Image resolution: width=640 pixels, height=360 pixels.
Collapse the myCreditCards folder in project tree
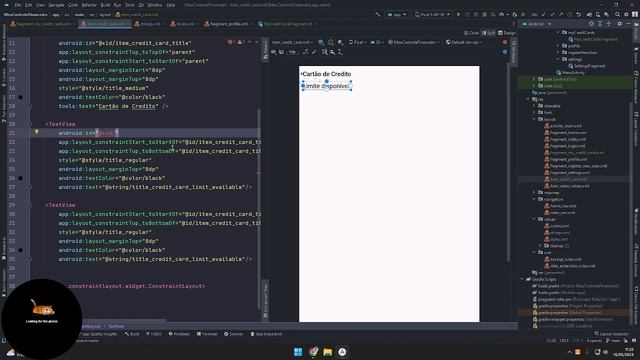click(558, 32)
